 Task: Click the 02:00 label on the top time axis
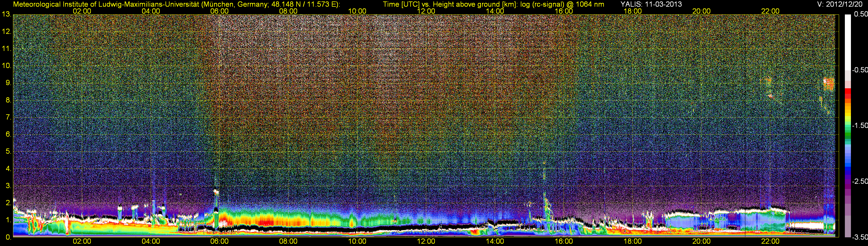click(x=82, y=11)
